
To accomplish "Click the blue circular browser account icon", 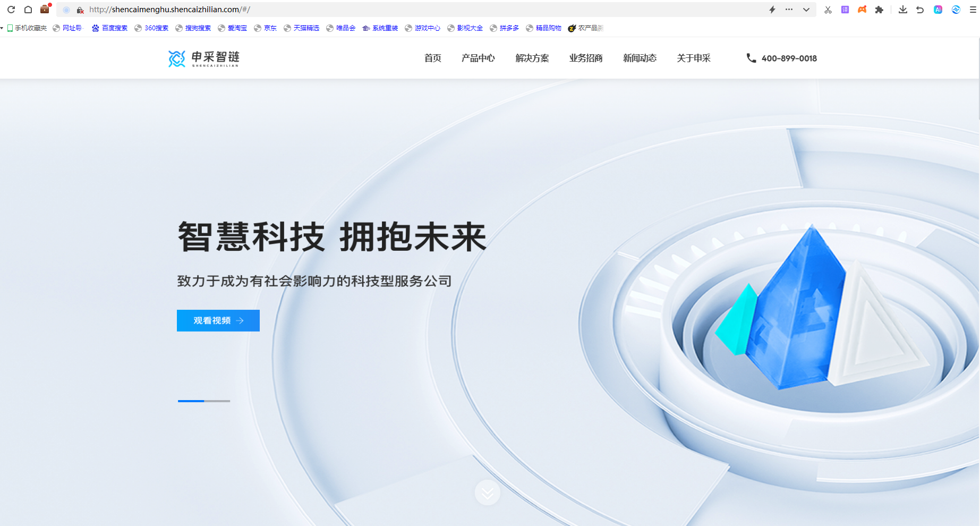I will (x=956, y=10).
